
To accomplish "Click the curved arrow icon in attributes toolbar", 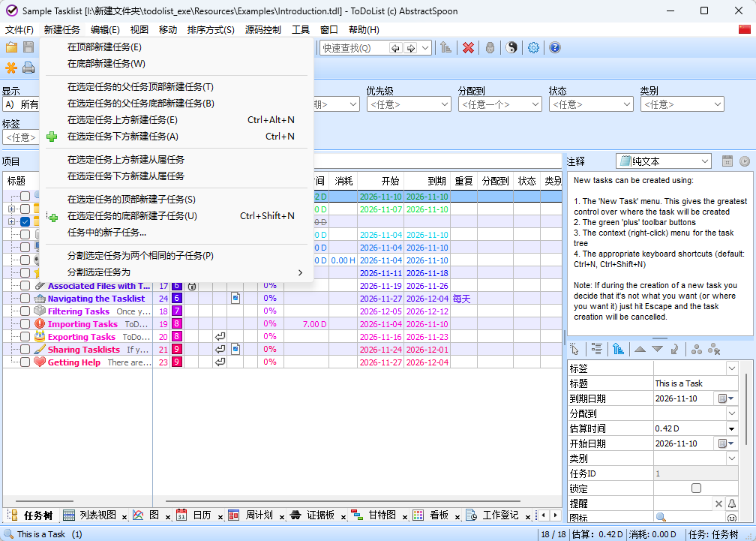I will tap(674, 349).
